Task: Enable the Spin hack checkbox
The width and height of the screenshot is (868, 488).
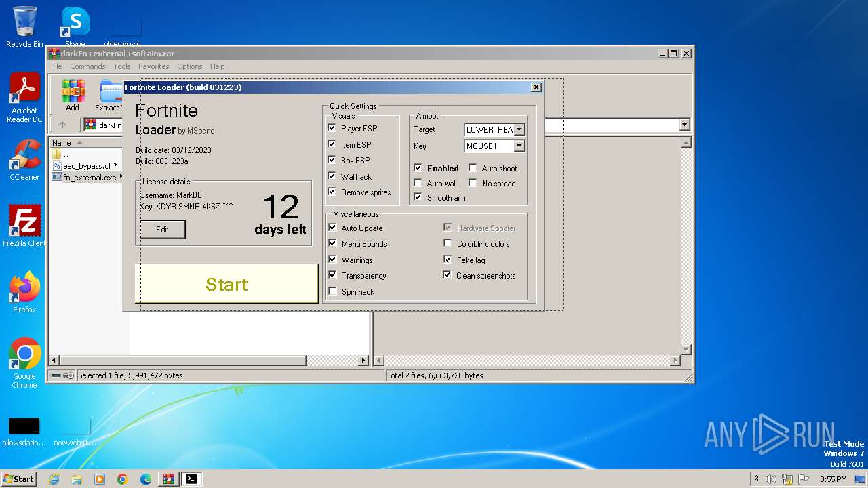Action: pos(332,291)
